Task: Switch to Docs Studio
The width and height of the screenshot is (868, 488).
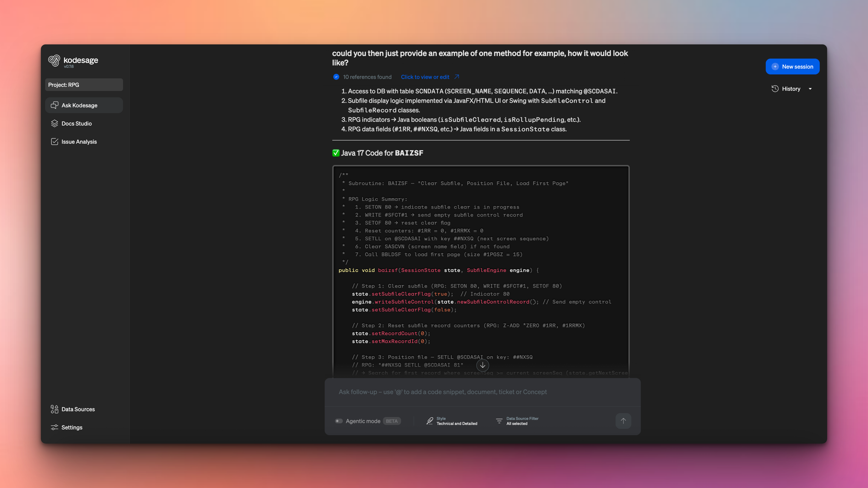Action: coord(76,123)
